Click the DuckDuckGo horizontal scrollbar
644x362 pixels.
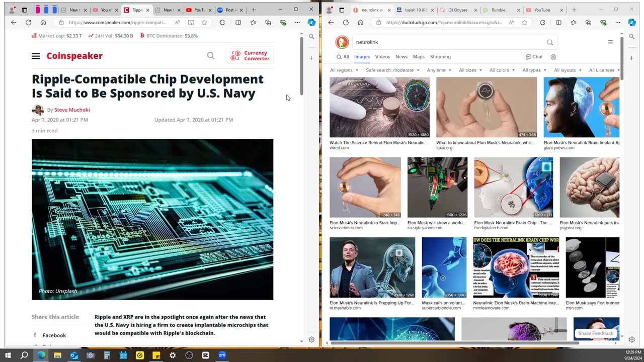coord(454,343)
